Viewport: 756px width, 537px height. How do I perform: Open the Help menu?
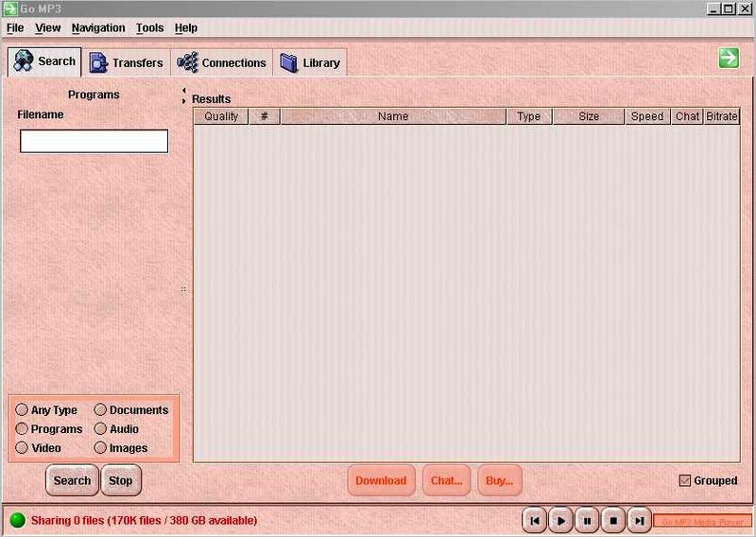[186, 28]
